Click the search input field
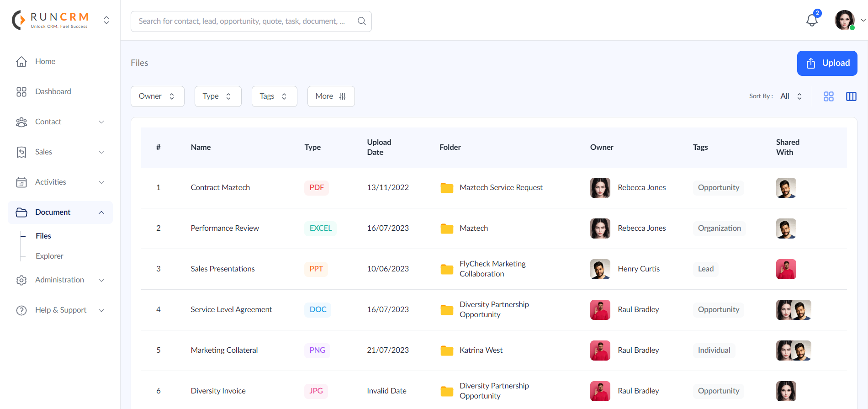 [x=242, y=21]
